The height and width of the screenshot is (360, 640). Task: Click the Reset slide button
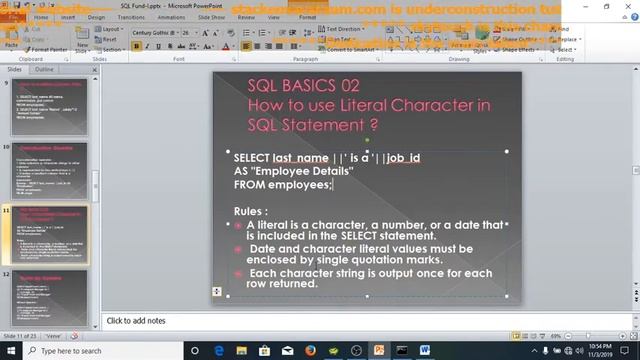[106, 39]
